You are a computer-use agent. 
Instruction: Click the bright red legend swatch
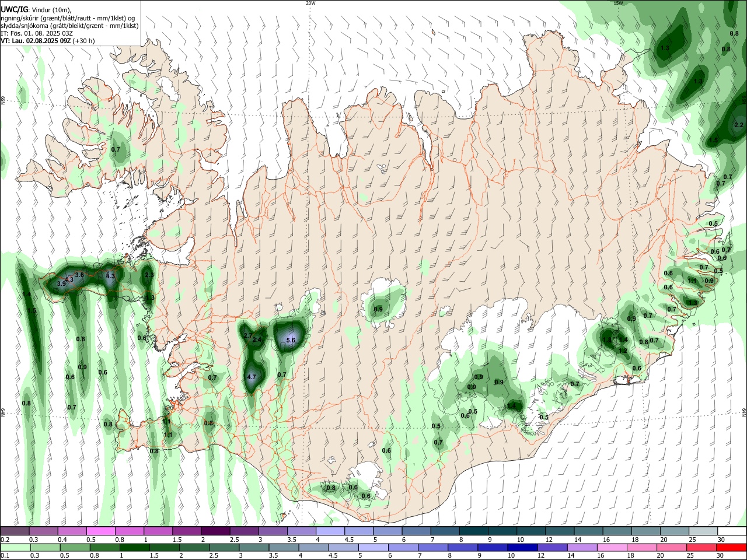click(x=731, y=548)
